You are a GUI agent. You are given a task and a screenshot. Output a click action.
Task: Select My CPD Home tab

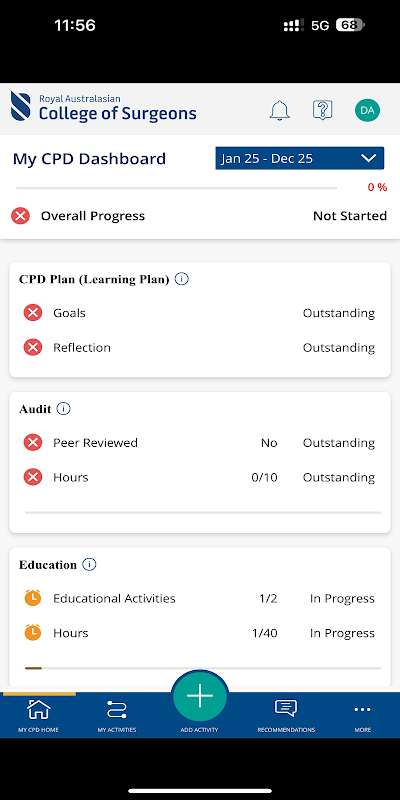[x=38, y=715]
